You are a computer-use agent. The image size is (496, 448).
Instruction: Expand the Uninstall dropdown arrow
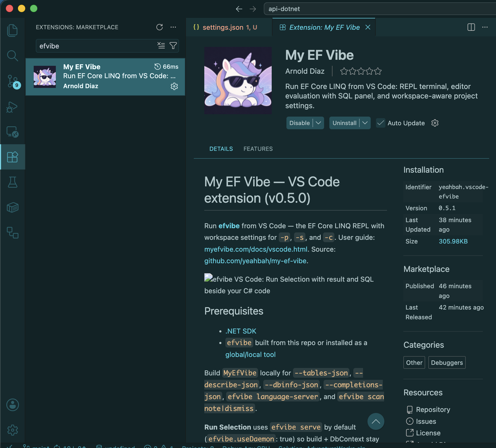pos(365,123)
